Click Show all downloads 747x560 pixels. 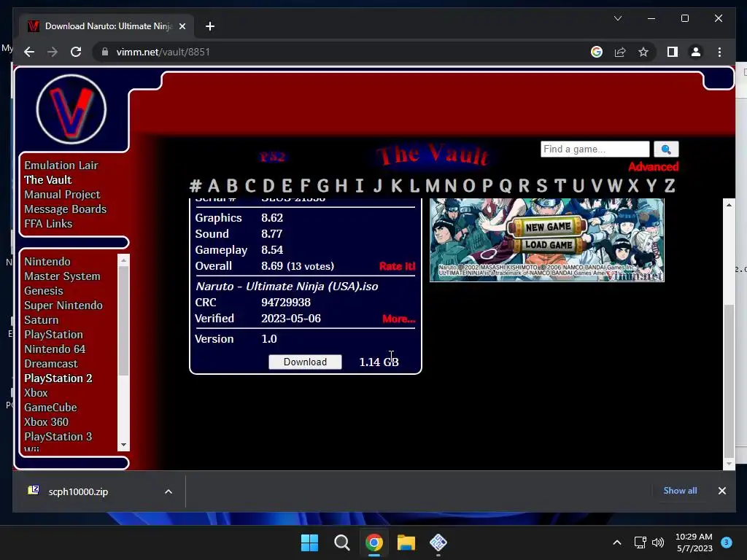tap(680, 491)
